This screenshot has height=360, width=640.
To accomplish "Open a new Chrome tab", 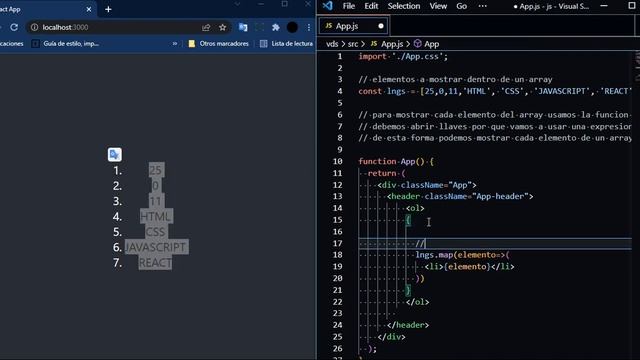I will click(x=108, y=9).
